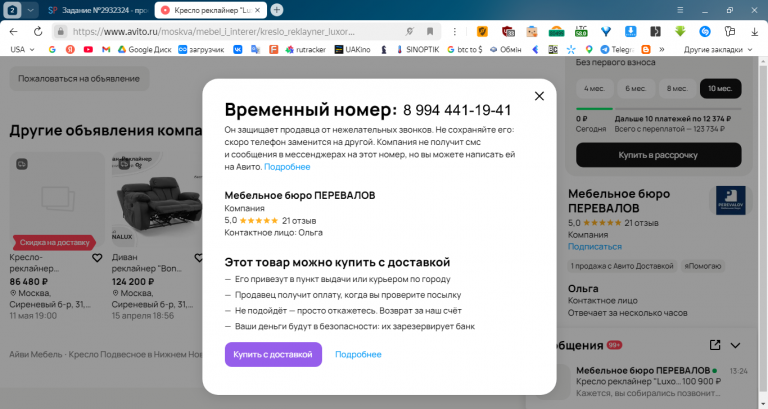Open the Google Maps bookmark icon
Screen dimensions: 768x409
589,49
